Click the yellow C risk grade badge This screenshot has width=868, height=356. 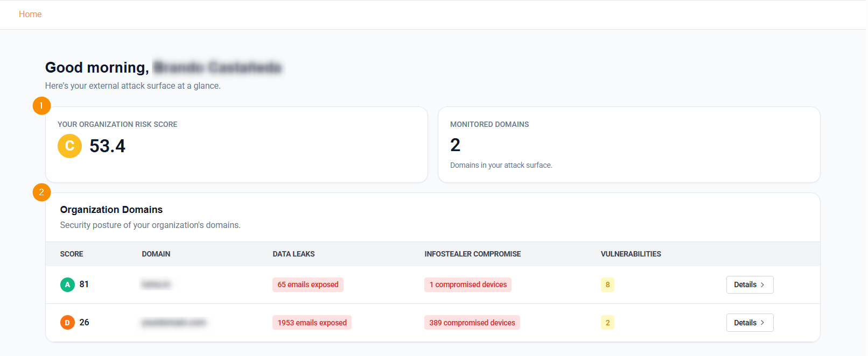pyautogui.click(x=69, y=146)
